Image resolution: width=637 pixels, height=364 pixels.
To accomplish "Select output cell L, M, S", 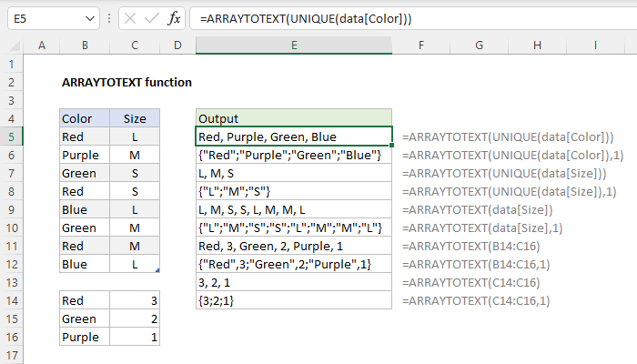I will (x=294, y=174).
